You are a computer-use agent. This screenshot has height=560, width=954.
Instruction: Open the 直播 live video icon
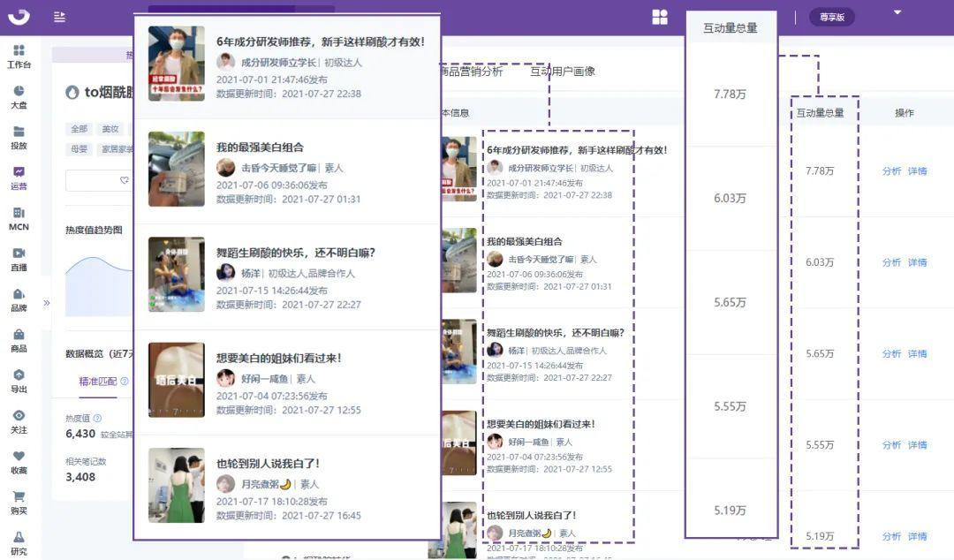tap(19, 254)
